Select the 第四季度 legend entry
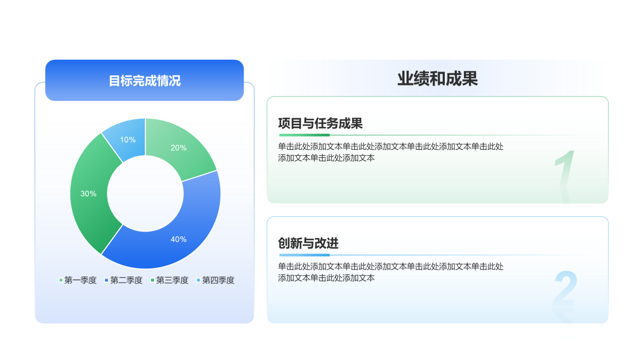Screen dimensions: 644x362 tap(215, 280)
